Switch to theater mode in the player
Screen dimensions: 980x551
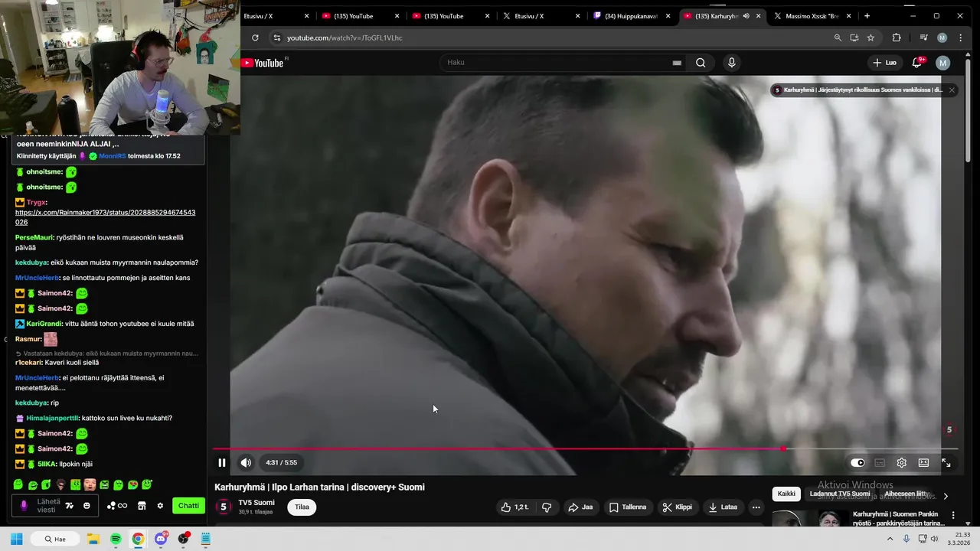(x=924, y=462)
